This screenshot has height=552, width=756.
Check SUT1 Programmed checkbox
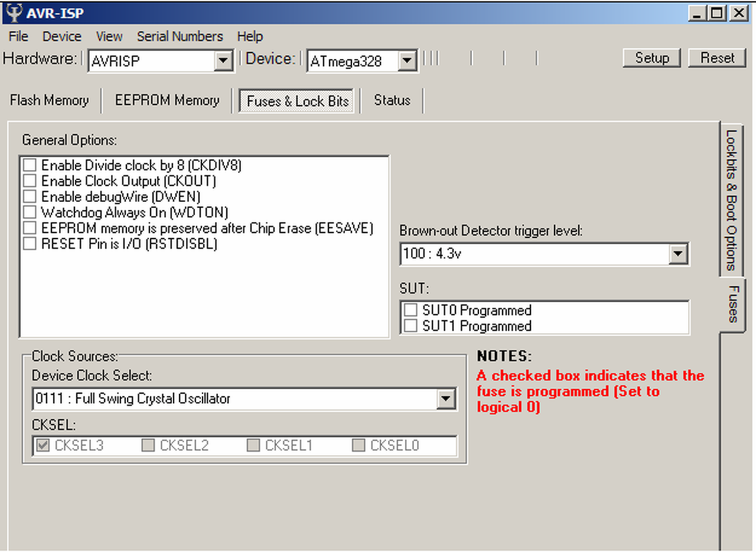410,326
